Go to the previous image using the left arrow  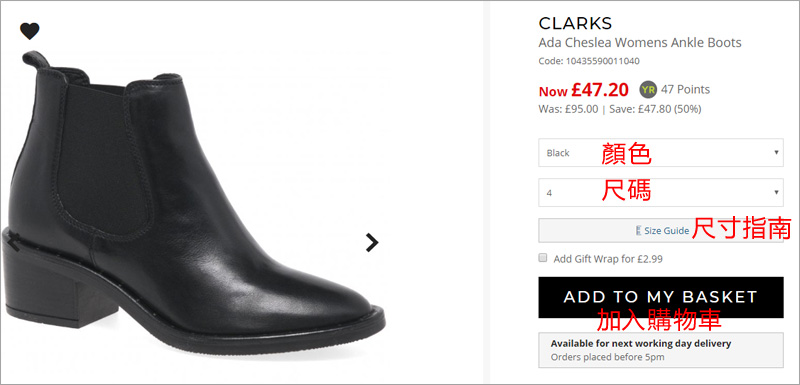click(13, 241)
